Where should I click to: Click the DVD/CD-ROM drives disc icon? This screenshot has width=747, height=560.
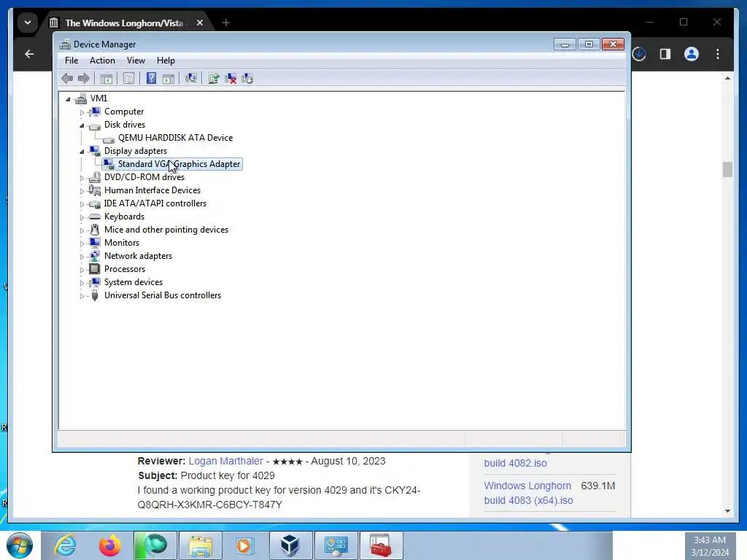(x=95, y=177)
